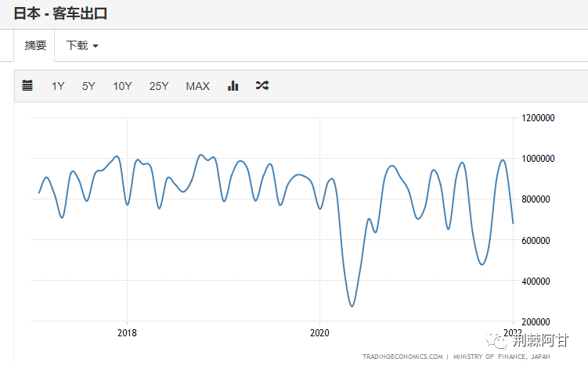Switch to bar chart type icon

233,85
